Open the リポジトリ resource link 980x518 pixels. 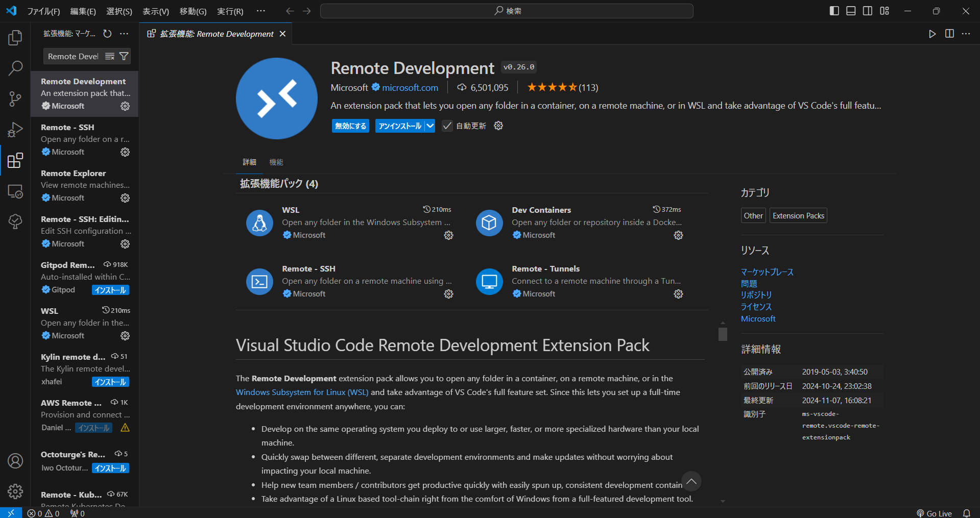(756, 295)
